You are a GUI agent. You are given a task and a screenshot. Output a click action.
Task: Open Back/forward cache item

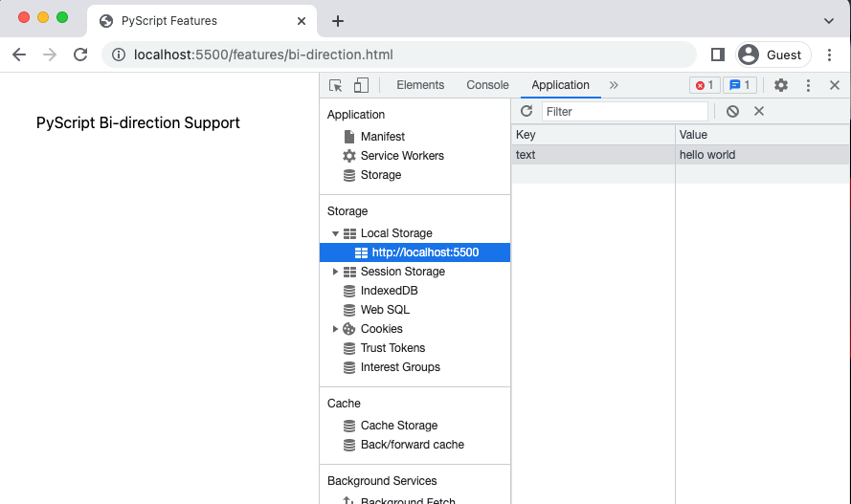pyautogui.click(x=412, y=445)
